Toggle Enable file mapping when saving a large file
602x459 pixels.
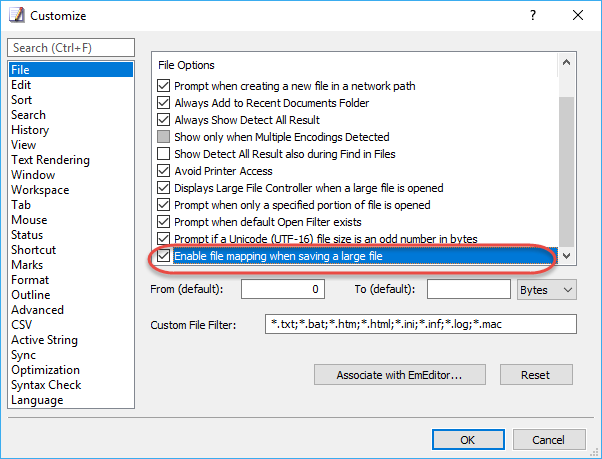(x=164, y=256)
